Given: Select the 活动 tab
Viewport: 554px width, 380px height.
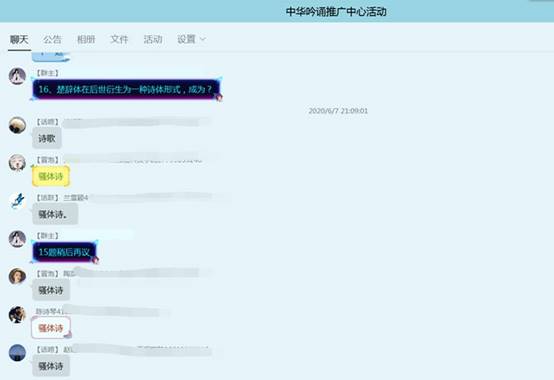Looking at the screenshot, I should pos(153,39).
